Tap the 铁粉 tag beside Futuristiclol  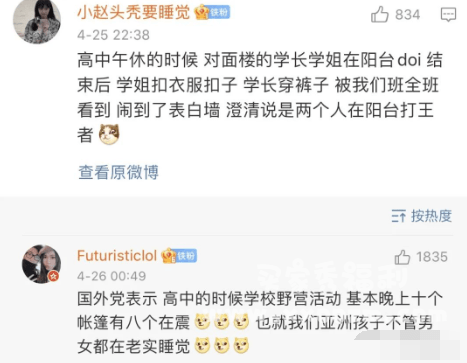(x=186, y=256)
